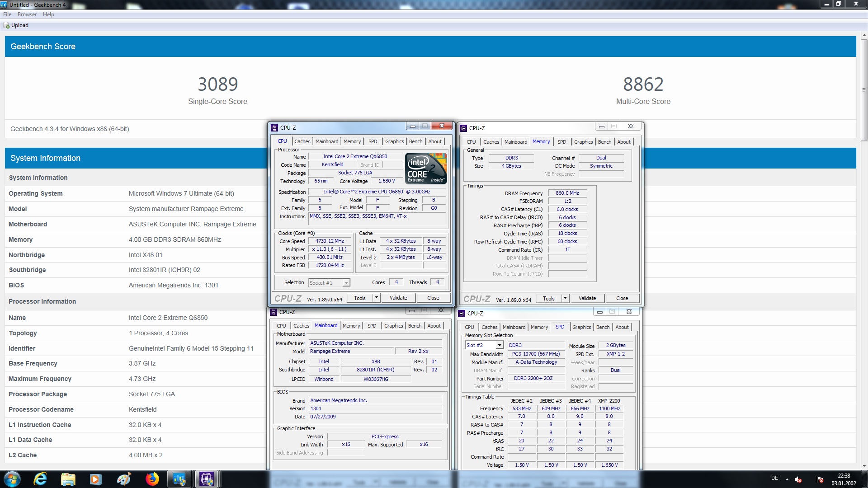Click the single-core score 3089
Screen dimensions: 868x488
[x=218, y=84]
